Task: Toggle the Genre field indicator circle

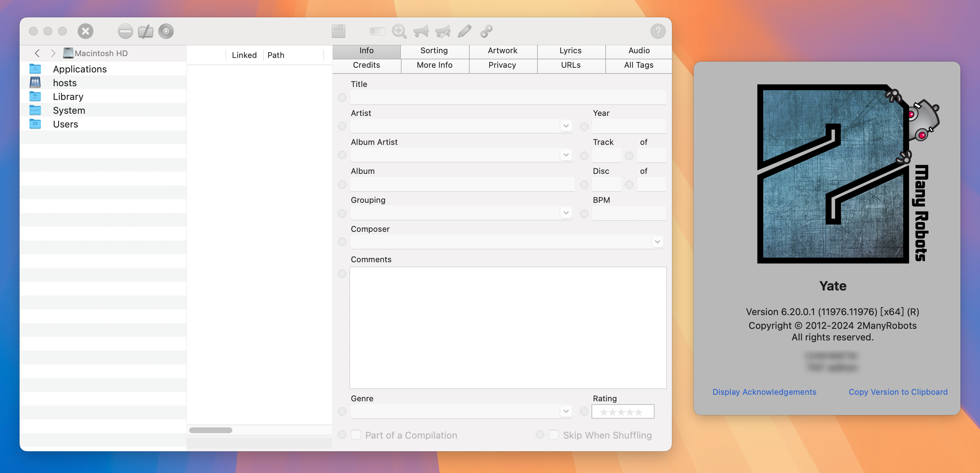Action: [342, 411]
